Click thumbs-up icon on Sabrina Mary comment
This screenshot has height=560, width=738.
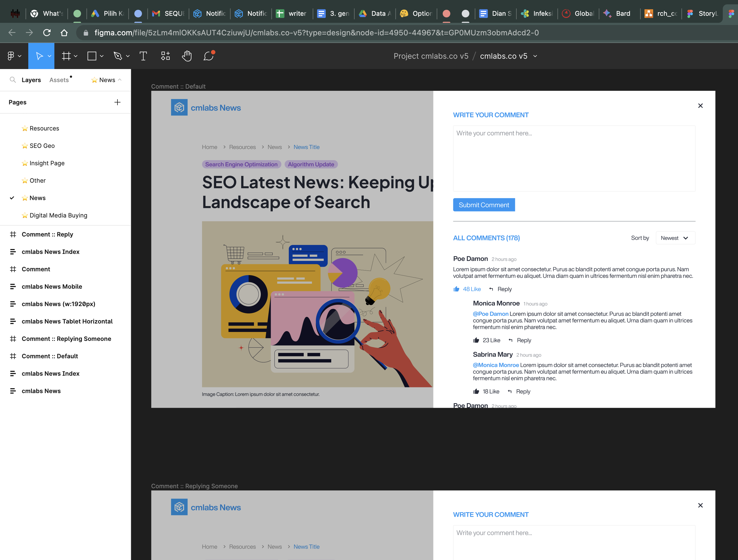tap(476, 391)
